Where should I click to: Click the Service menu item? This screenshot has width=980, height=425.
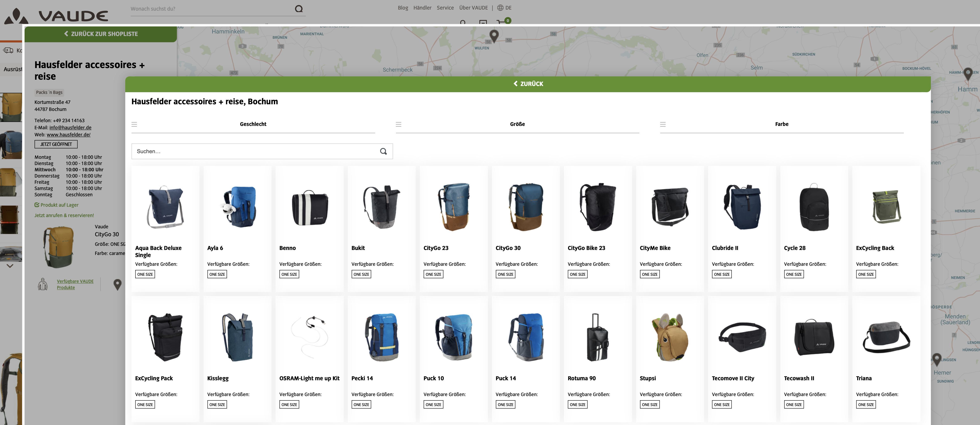[x=445, y=8]
